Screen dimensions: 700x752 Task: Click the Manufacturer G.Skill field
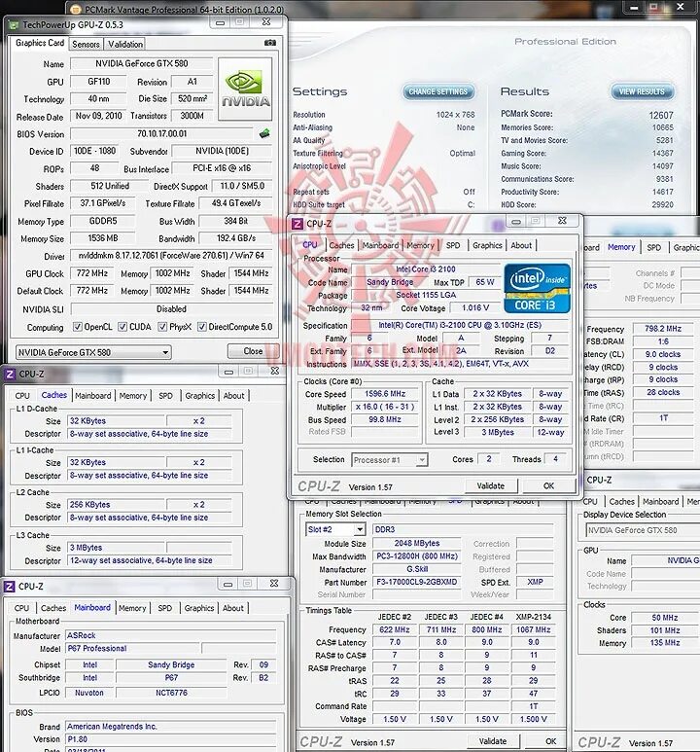[416, 569]
